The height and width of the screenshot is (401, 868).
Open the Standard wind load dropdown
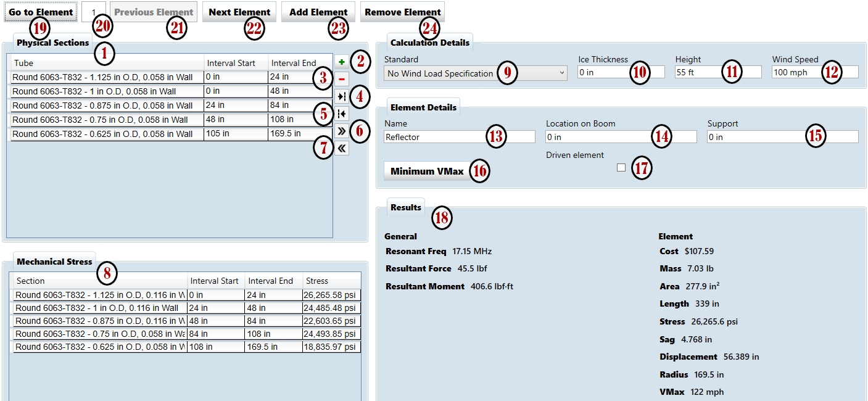(475, 73)
